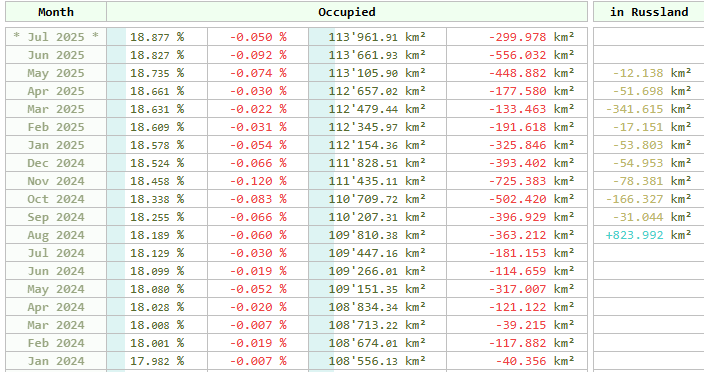Click the 108'556.13 km² area value
The height and width of the screenshot is (372, 704).
pos(377,361)
